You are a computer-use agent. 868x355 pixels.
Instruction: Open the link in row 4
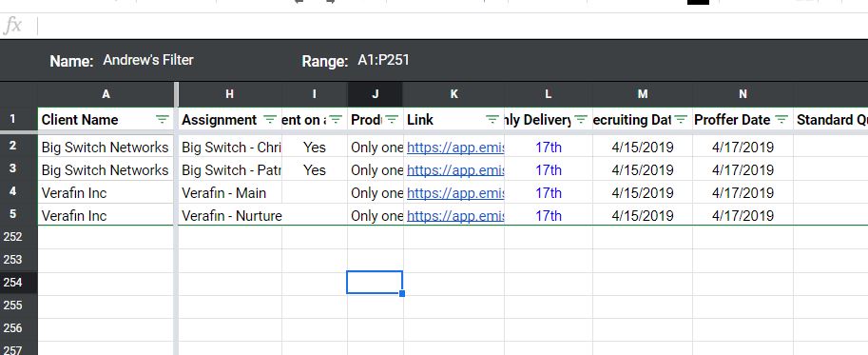(x=455, y=193)
